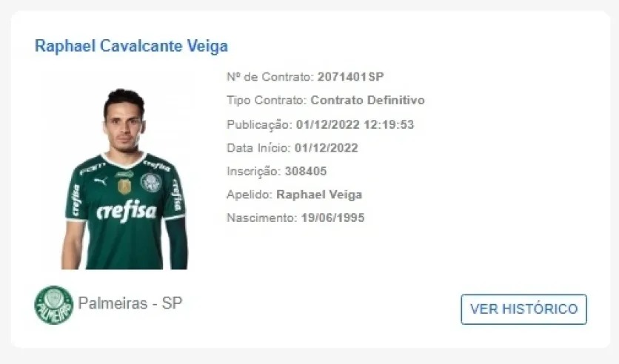Click the Tipo Contrato label
Image resolution: width=619 pixels, height=364 pixels.
[x=267, y=100]
